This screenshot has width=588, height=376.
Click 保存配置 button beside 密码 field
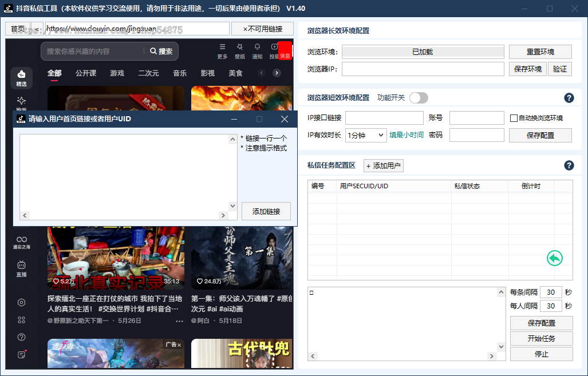(540, 135)
